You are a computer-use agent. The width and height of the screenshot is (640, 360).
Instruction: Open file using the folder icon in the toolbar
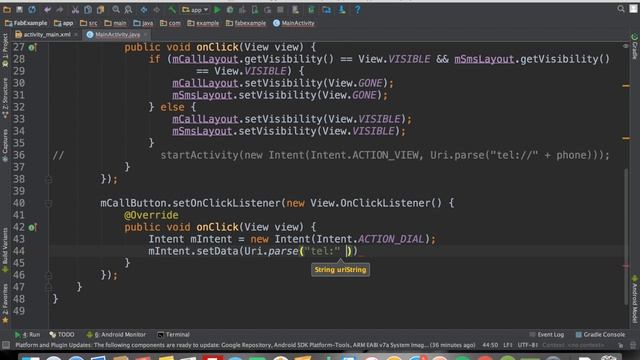[7, 9]
